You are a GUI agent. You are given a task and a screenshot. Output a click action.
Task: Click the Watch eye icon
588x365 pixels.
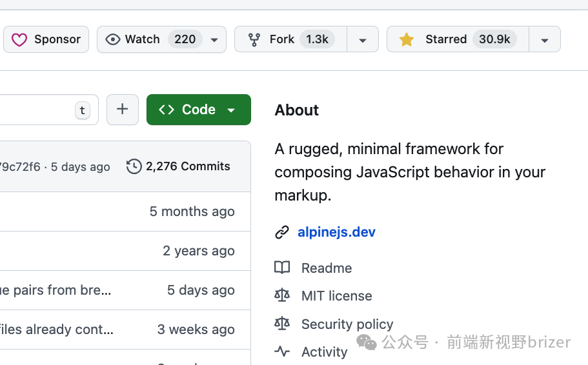click(113, 39)
